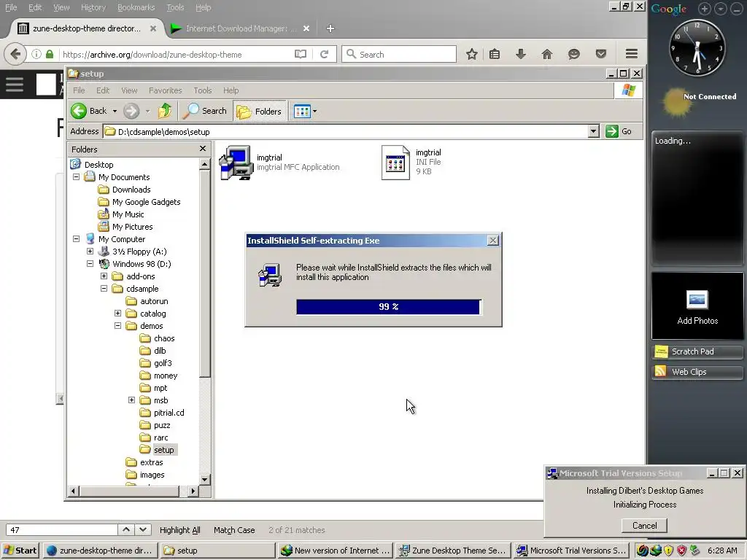Click the Firefox reload page icon
747x560 pixels.
(x=325, y=54)
